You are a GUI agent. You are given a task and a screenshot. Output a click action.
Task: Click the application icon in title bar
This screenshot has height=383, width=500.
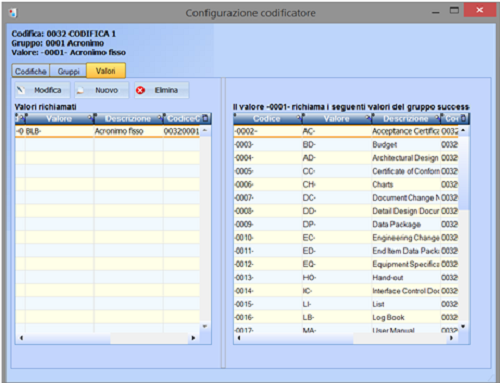pyautogui.click(x=13, y=13)
